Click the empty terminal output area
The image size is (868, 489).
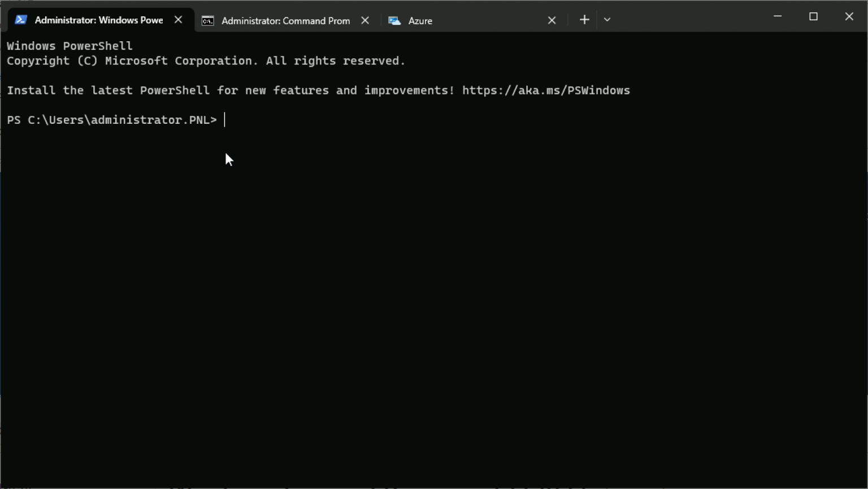click(396, 283)
